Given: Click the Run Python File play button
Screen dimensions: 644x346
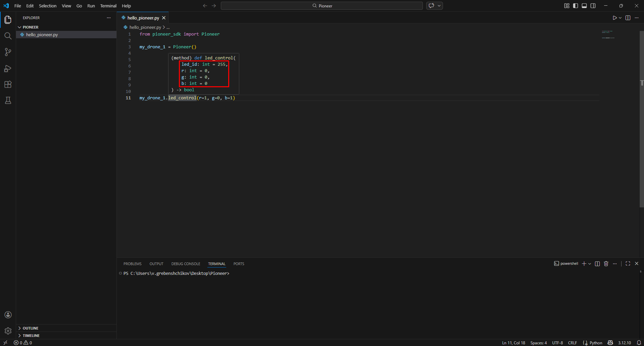Looking at the screenshot, I should click(x=614, y=18).
